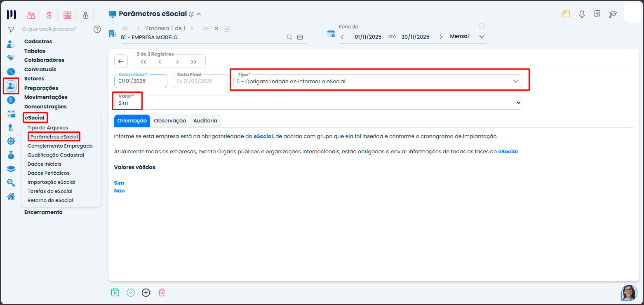The width and height of the screenshot is (644, 305).
Task: Click the red trash delete icon
Action: tap(162, 293)
